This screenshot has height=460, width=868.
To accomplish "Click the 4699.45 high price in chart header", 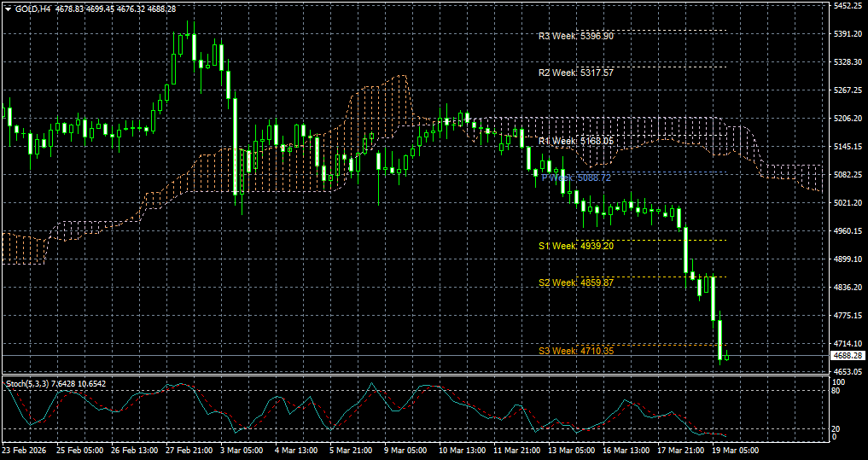I will click(102, 9).
